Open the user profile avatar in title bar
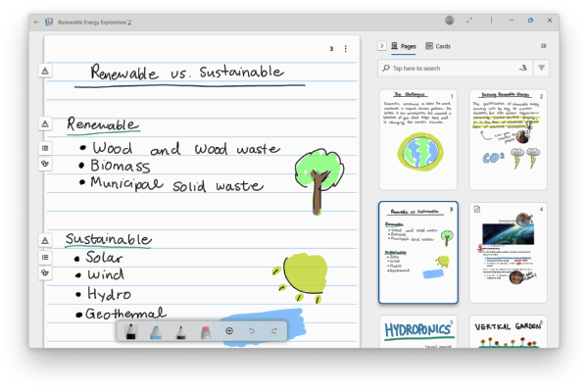Viewport: 588px width, 391px height. 450,21
